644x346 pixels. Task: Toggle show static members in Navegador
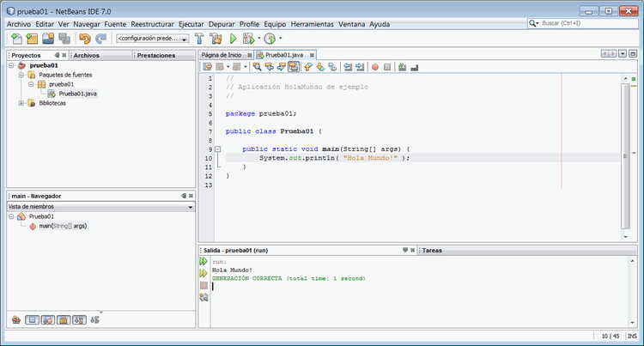(47, 319)
